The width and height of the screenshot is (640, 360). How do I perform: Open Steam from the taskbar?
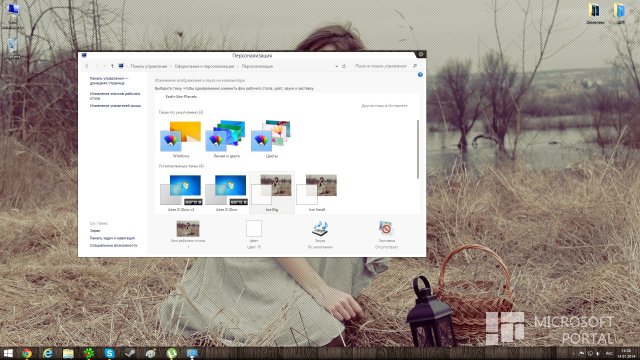(130, 353)
